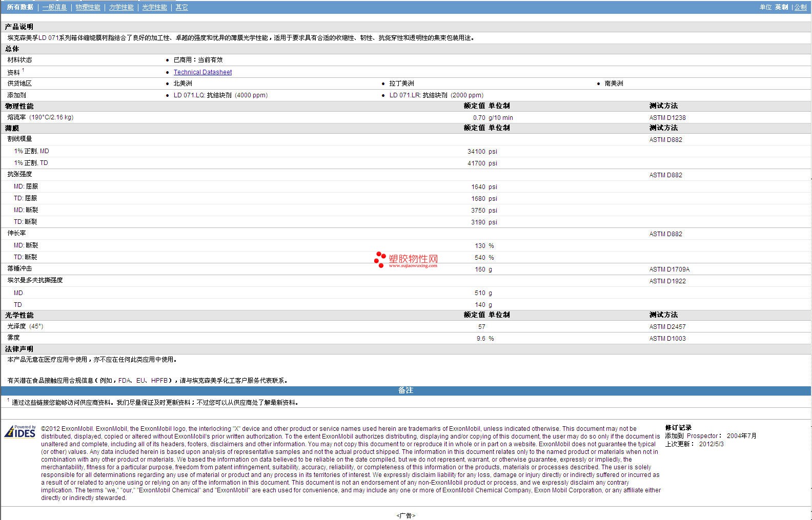
Task: Click the 添加到 Prospector 2004年7月 entry
Action: (710, 436)
